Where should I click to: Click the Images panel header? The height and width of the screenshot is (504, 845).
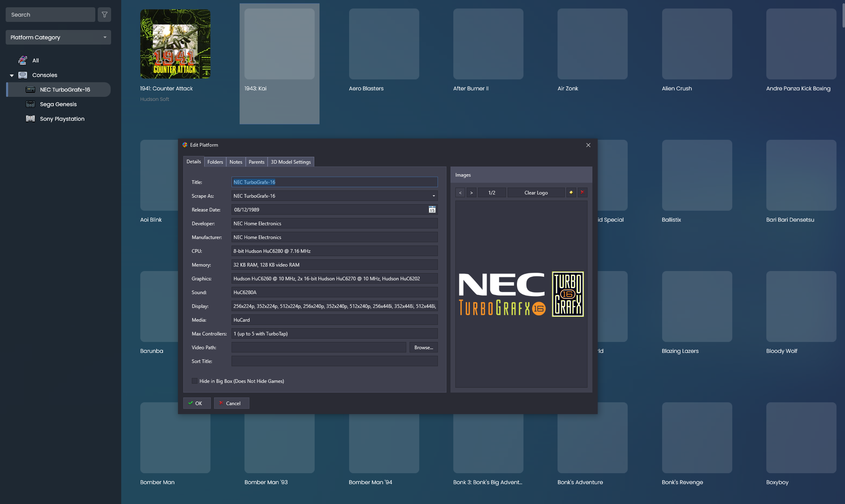521,175
